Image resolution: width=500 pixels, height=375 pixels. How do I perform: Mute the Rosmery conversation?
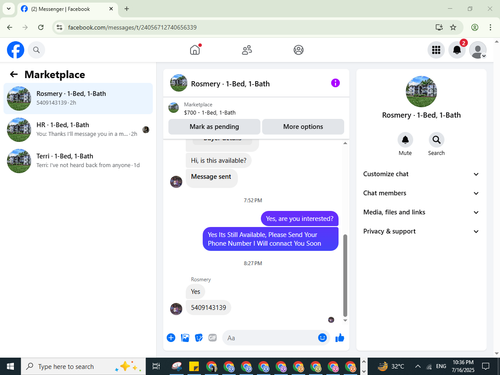point(405,140)
